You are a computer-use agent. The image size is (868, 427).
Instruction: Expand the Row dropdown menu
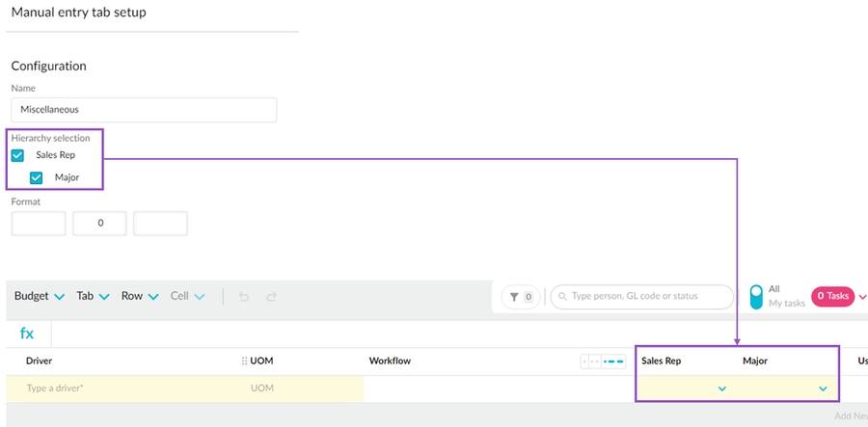141,296
